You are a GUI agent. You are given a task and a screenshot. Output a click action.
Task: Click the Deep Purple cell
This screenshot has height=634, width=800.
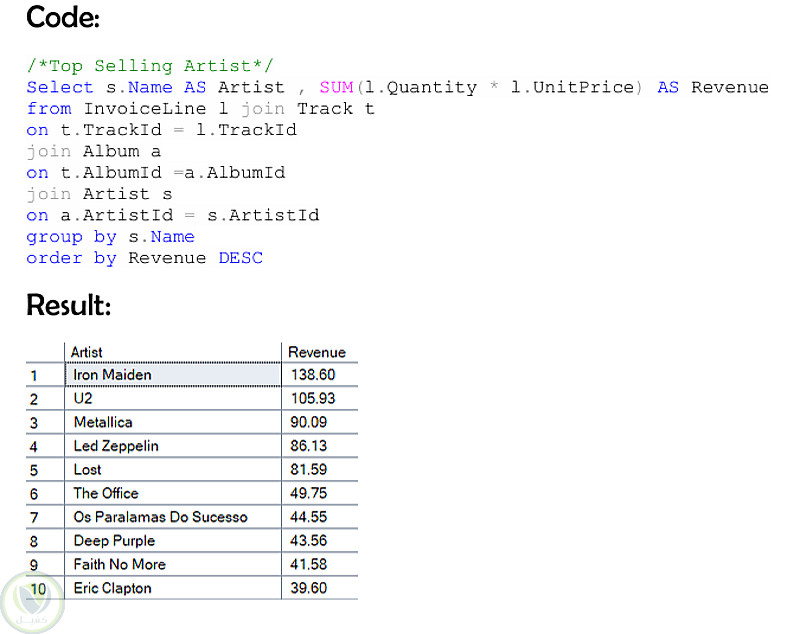coord(173,541)
